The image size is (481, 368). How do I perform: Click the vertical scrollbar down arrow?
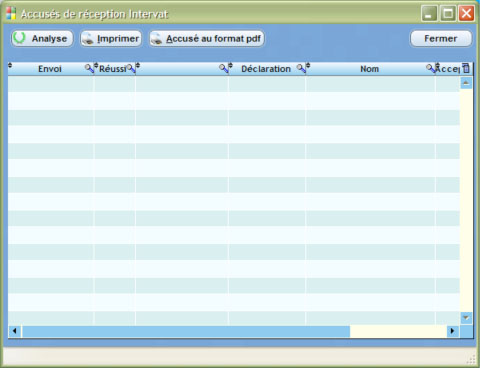pyautogui.click(x=466, y=318)
